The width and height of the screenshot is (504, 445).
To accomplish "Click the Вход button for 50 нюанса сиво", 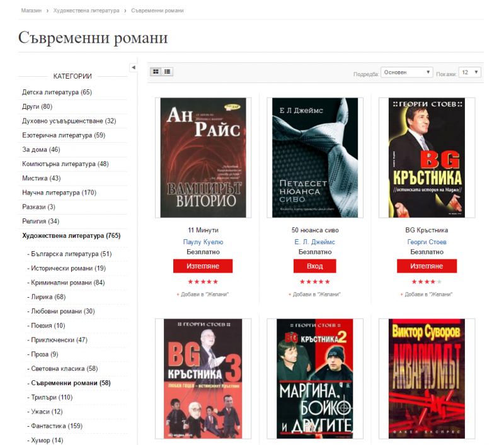I will click(x=314, y=266).
